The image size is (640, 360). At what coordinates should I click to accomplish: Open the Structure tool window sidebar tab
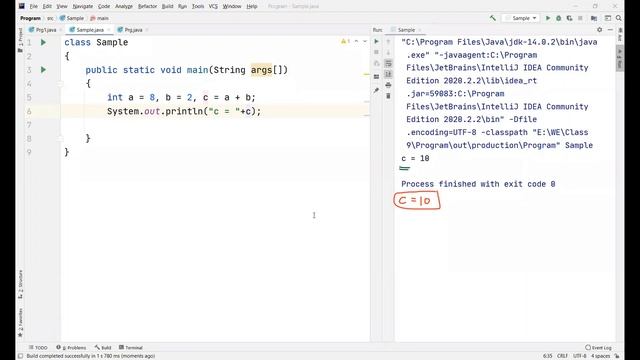(20, 284)
